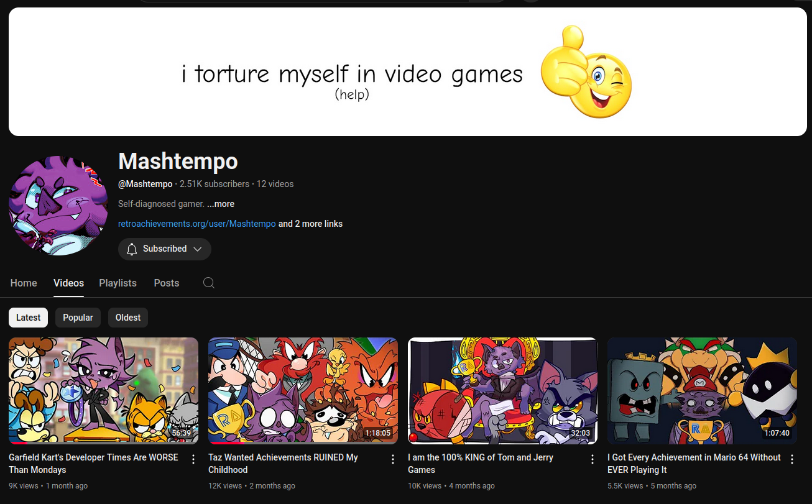Switch to the Home tab

tap(24, 283)
